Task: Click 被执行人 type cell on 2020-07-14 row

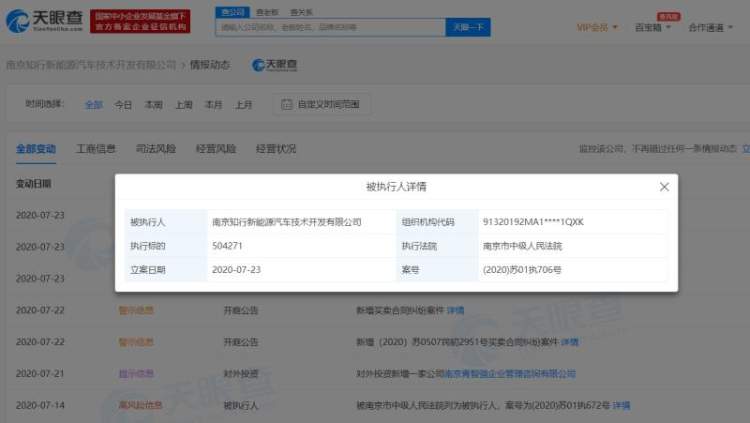Action: (241, 405)
